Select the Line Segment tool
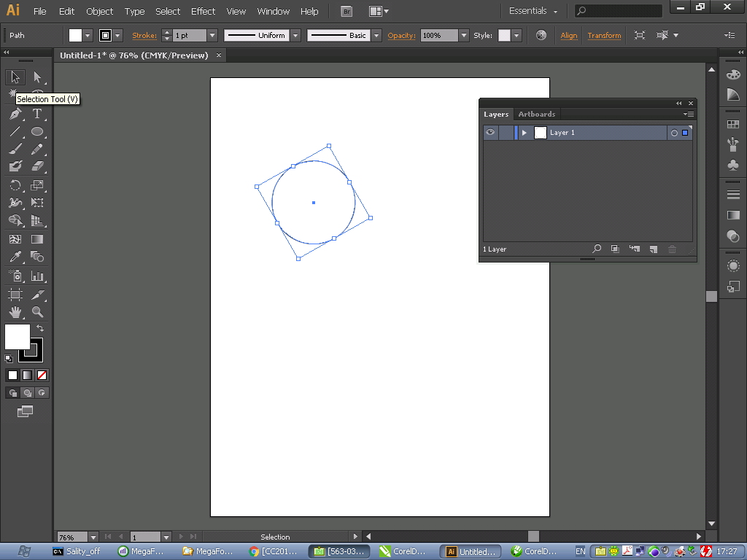747x560 pixels. pyautogui.click(x=15, y=131)
